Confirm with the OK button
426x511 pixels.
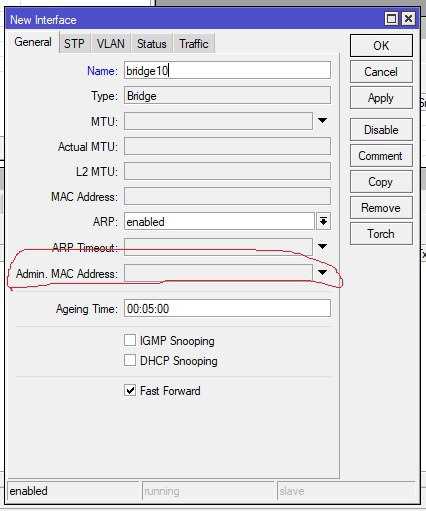tap(381, 46)
